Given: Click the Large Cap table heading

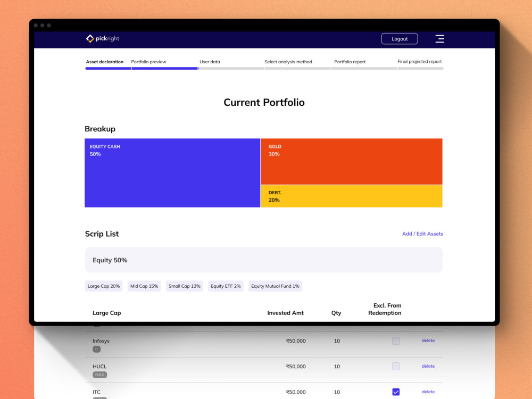Looking at the screenshot, I should click(x=107, y=313).
